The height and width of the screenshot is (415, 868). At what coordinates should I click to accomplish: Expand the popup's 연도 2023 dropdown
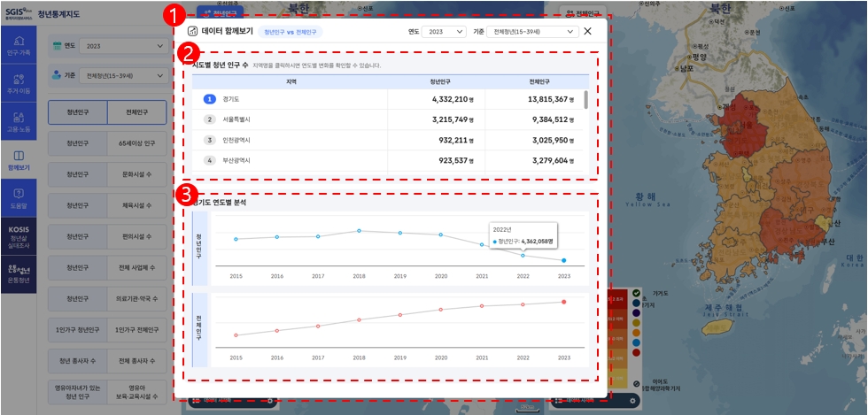(x=442, y=32)
